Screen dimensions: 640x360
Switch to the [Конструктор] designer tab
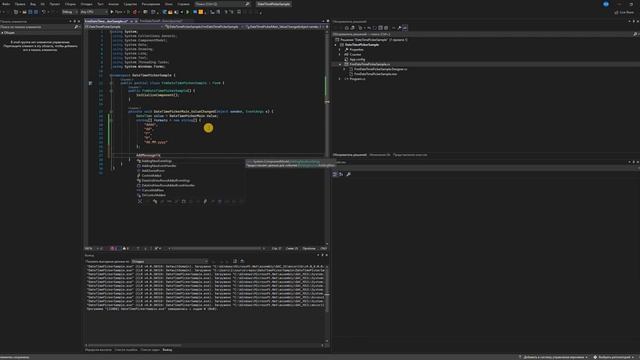pyautogui.click(x=161, y=21)
